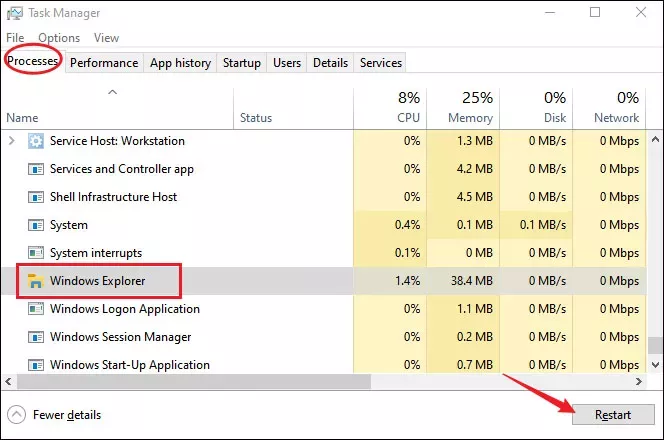This screenshot has width=664, height=440.
Task: Collapse view with Fewer details arrow icon
Action: click(17, 415)
